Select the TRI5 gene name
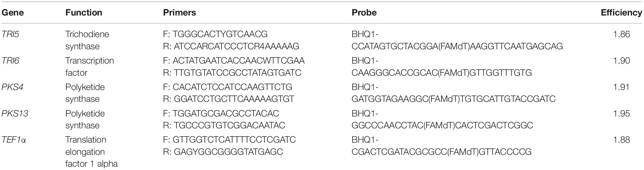 coord(11,34)
